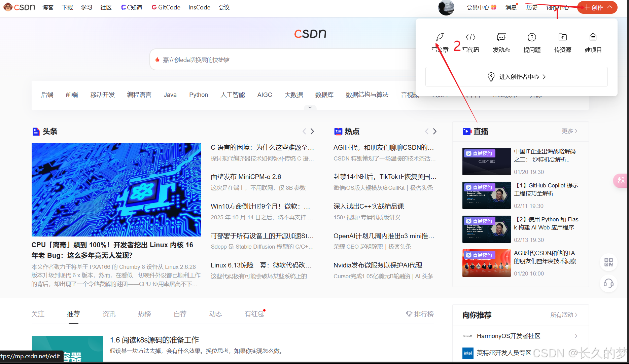Open 更多 link in the 直播 section

pos(568,131)
